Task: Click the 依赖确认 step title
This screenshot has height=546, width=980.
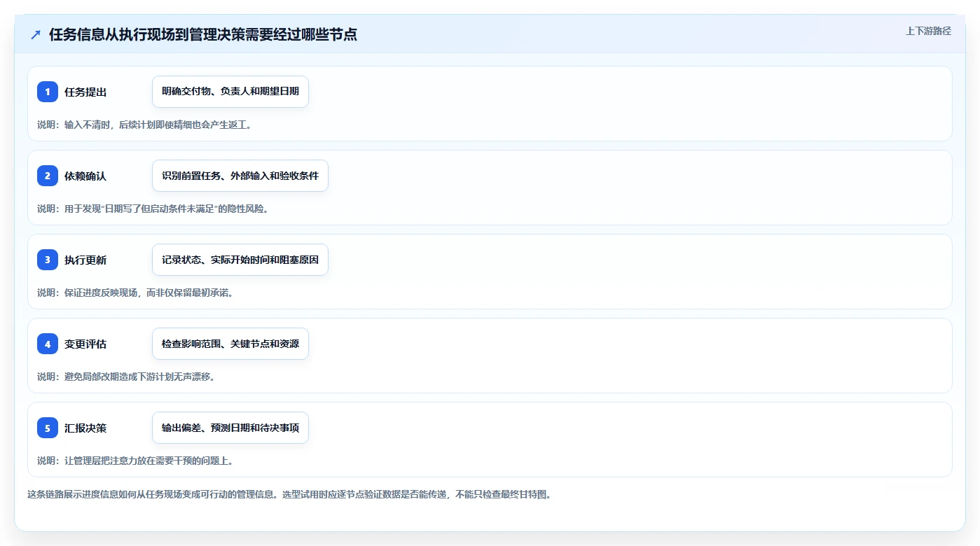Action: (x=85, y=176)
